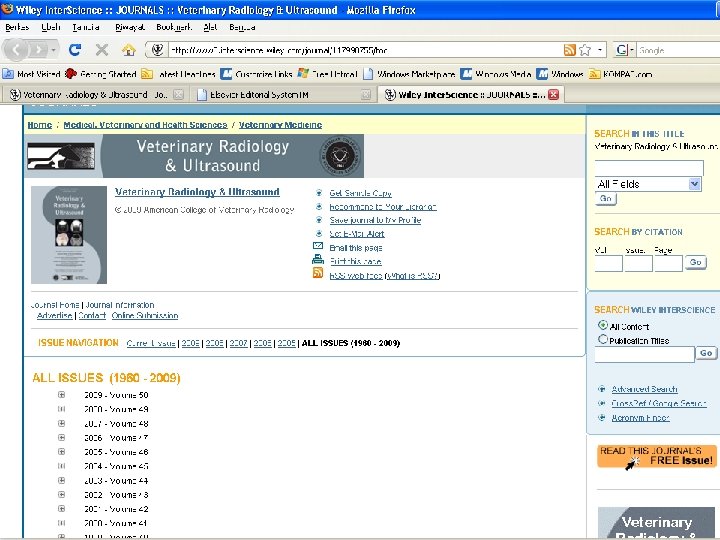The width and height of the screenshot is (720, 540).
Task: Click the journal logo in the banner
Action: click(x=61, y=156)
